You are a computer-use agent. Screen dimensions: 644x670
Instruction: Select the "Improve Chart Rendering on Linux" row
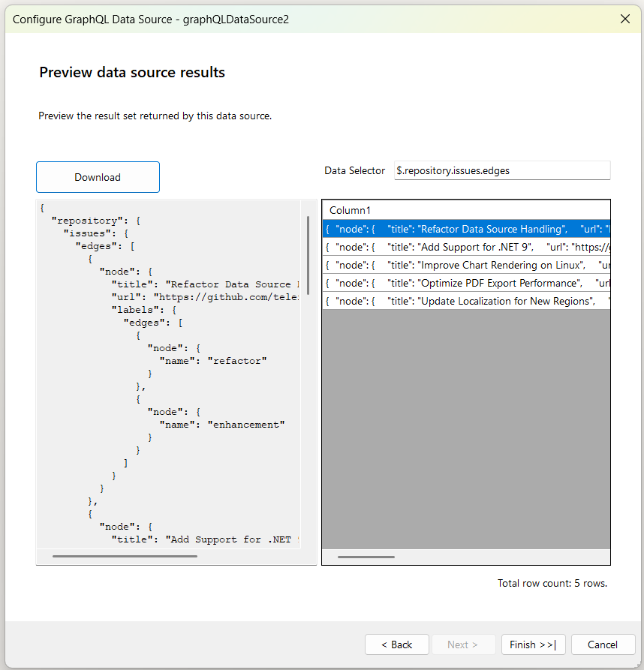[x=465, y=264]
